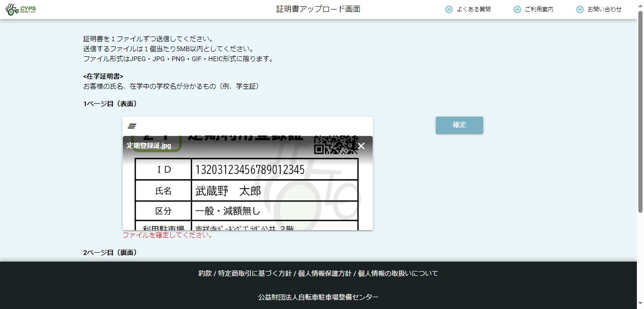The height and width of the screenshot is (309, 644).
Task: Click wheel icon beside お問い合わせ
Action: tap(580, 9)
